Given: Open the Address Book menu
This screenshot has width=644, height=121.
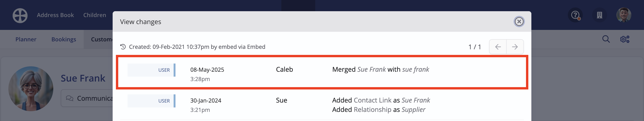Looking at the screenshot, I should [x=55, y=15].
